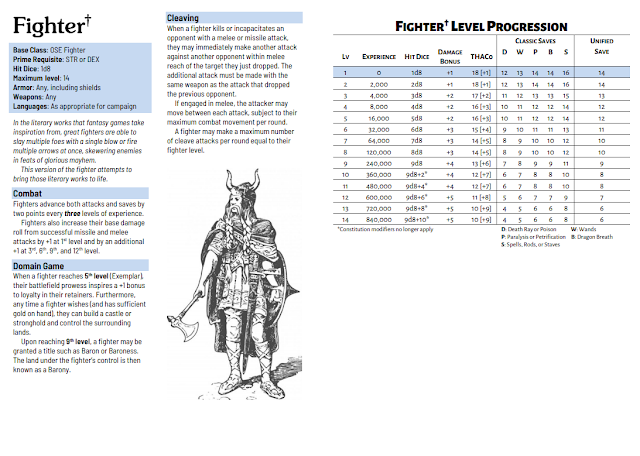Click the "Weapons: Any" line
The image size is (640, 456).
(x=34, y=97)
